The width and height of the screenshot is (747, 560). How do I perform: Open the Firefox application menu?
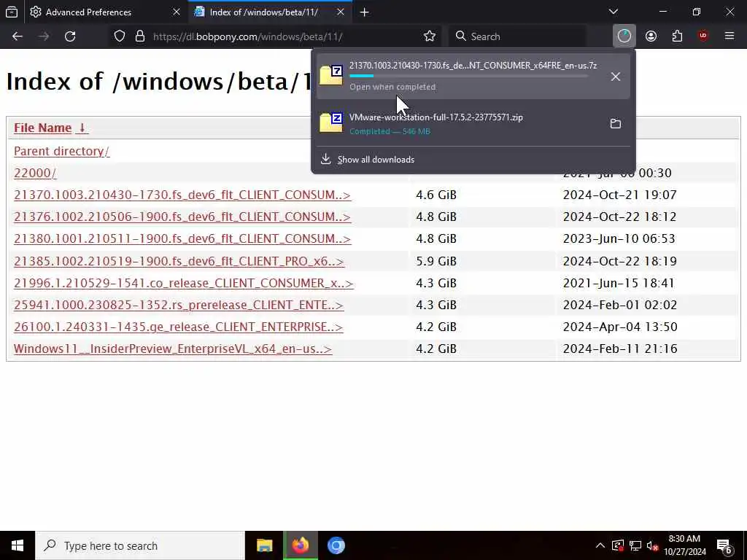[x=729, y=36]
